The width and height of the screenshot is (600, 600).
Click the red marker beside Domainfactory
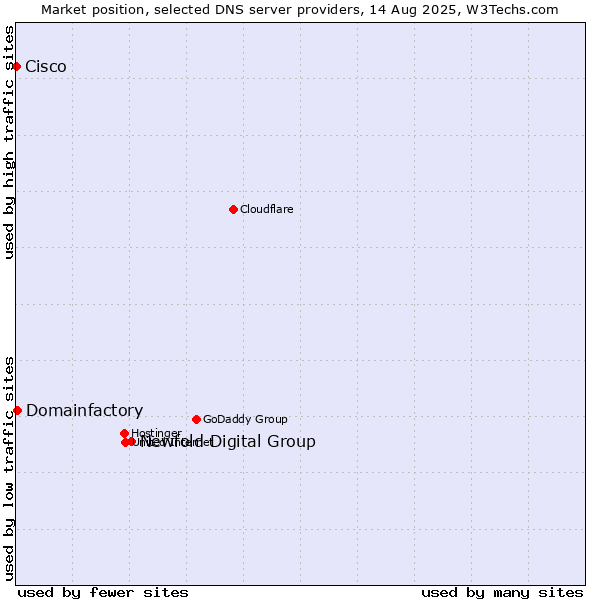(x=17, y=411)
